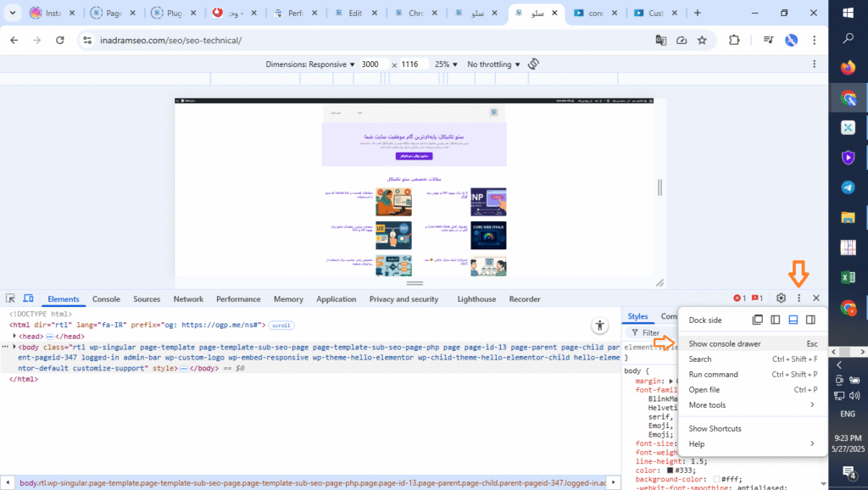
Task: Switch to the Sources tab
Action: 147,299
